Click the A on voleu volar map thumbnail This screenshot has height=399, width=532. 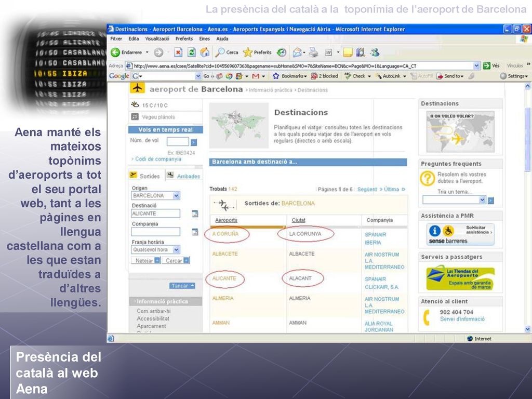pyautogui.click(x=460, y=131)
